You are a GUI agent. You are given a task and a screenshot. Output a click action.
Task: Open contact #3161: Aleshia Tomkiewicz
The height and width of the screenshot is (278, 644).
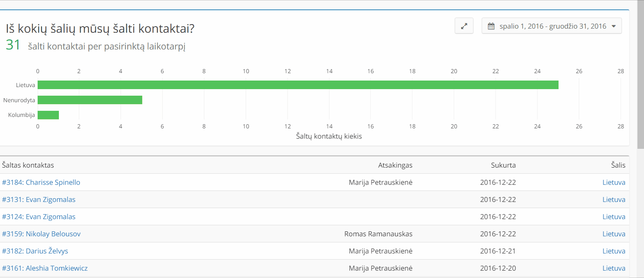tap(45, 268)
